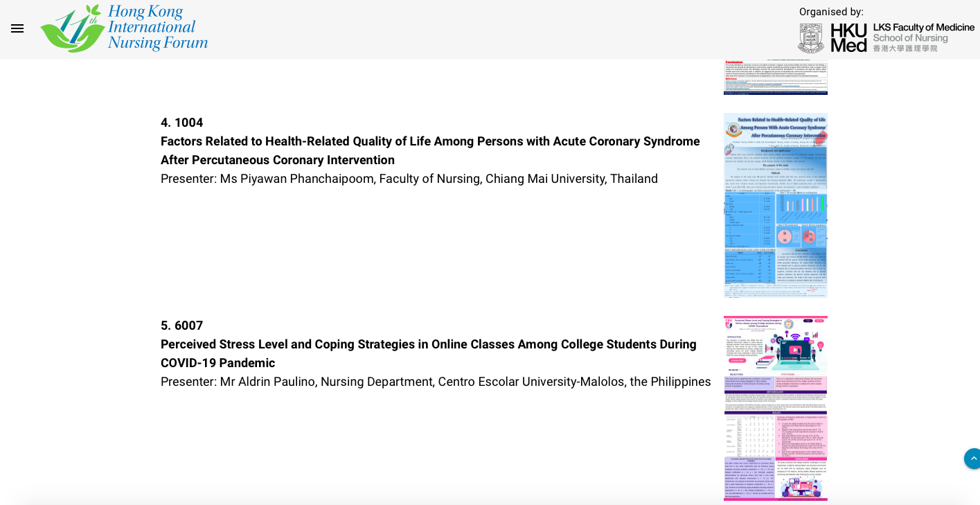Select the Perceived Stress Level and Coping title
The image size is (980, 505).
[429, 353]
